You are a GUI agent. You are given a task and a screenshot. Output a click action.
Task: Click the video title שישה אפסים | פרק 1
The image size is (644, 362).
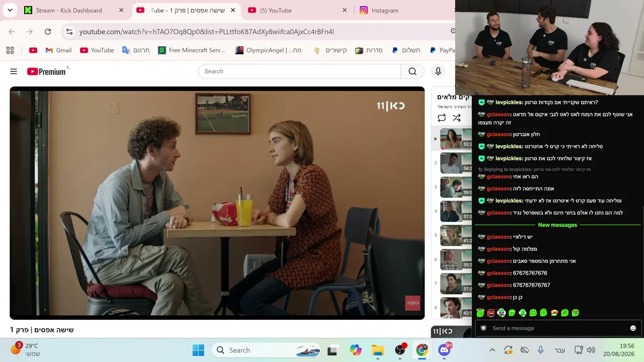(x=42, y=330)
